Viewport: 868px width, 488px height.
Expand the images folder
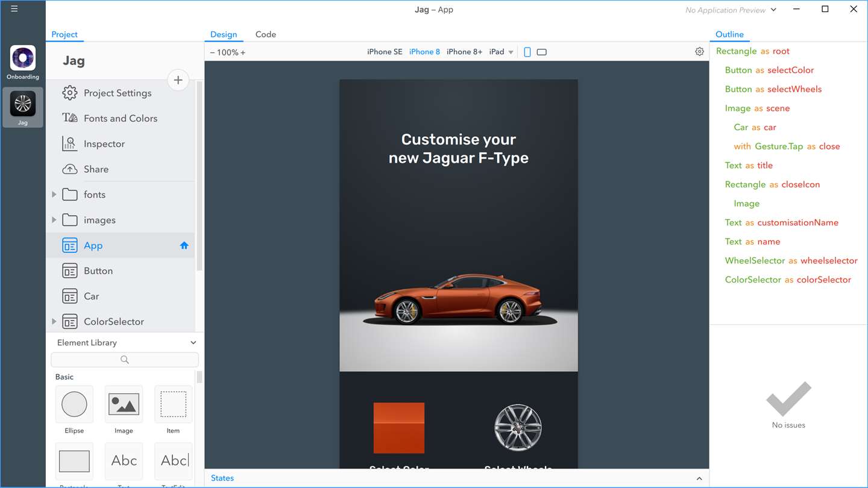pyautogui.click(x=54, y=220)
